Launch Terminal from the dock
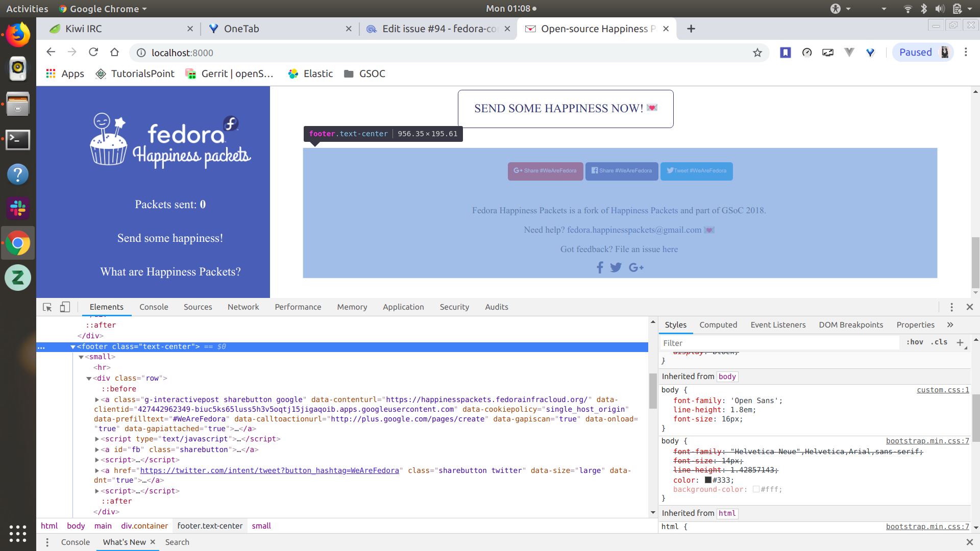Screen dimensions: 980x551 [x=18, y=139]
